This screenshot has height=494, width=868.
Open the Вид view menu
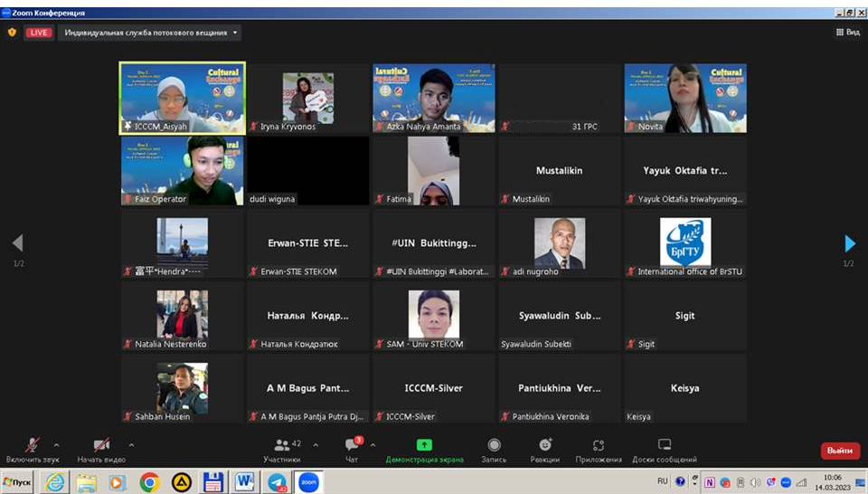847,33
